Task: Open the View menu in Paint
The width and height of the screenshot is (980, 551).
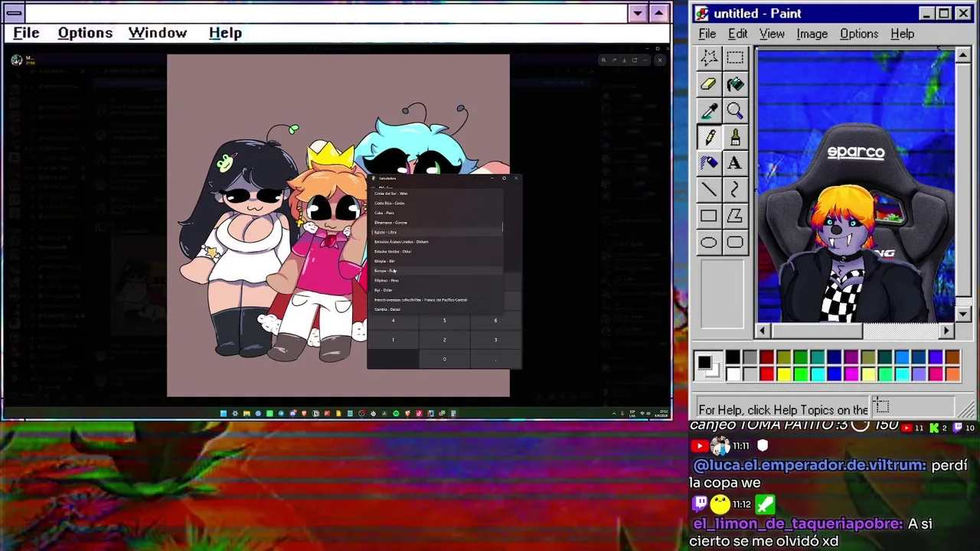Action: (772, 34)
